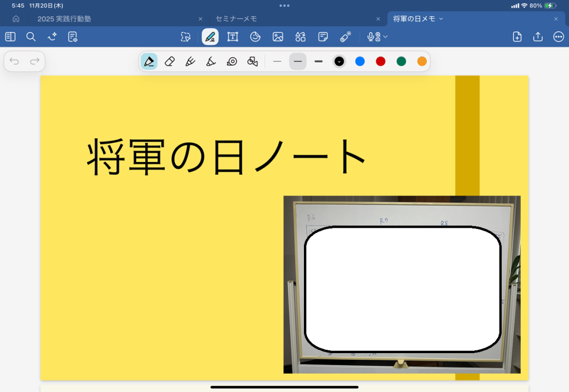Open the microphone recording options dropdown
The image size is (569, 392).
click(385, 37)
